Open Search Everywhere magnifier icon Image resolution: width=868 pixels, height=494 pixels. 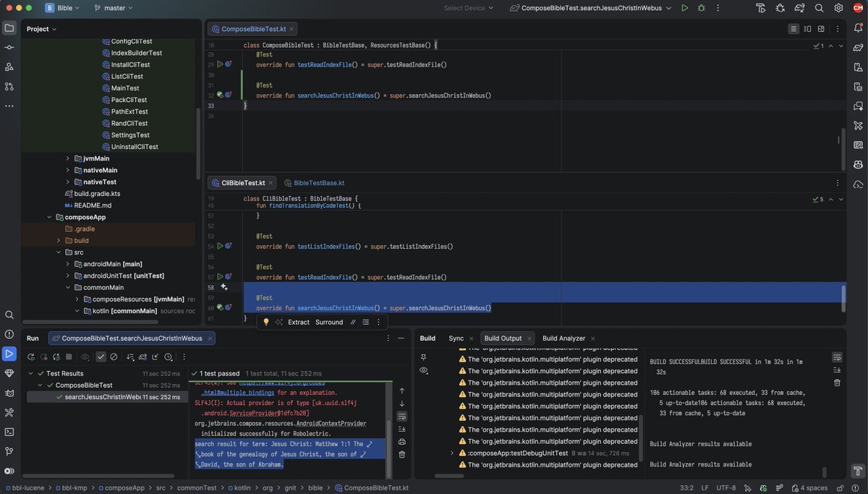[x=820, y=8]
